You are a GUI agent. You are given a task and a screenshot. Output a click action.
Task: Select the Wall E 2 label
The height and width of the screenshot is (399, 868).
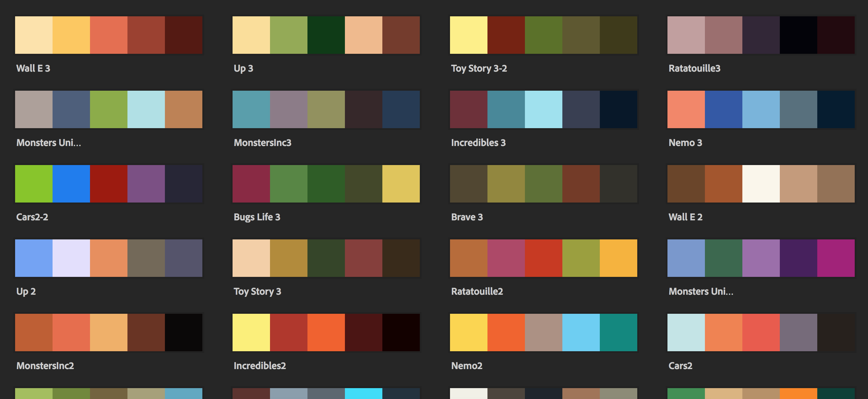pyautogui.click(x=685, y=217)
